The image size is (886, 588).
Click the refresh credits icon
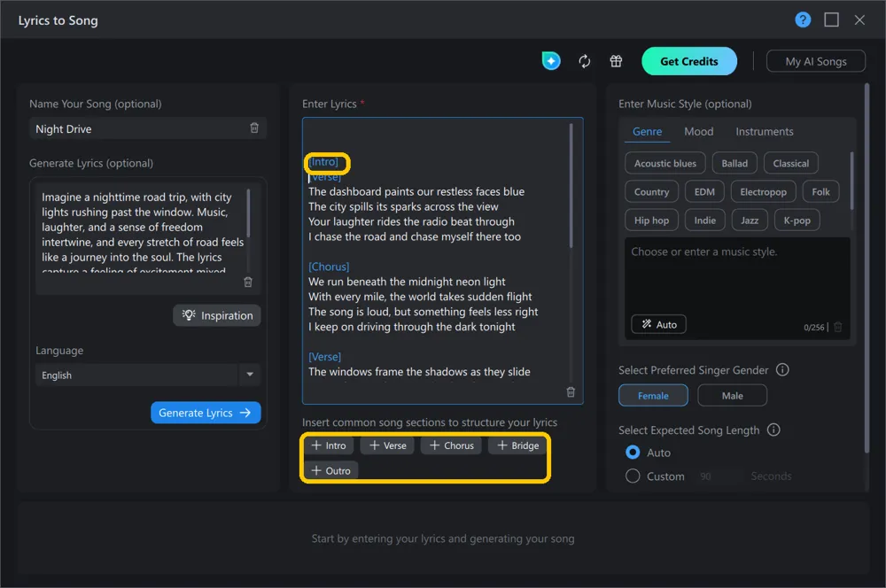coord(584,61)
